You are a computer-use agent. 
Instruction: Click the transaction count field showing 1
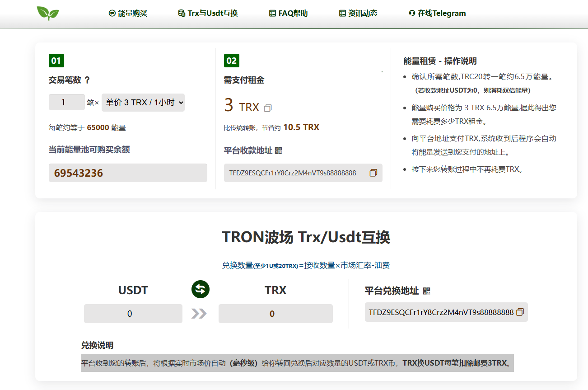(x=67, y=102)
